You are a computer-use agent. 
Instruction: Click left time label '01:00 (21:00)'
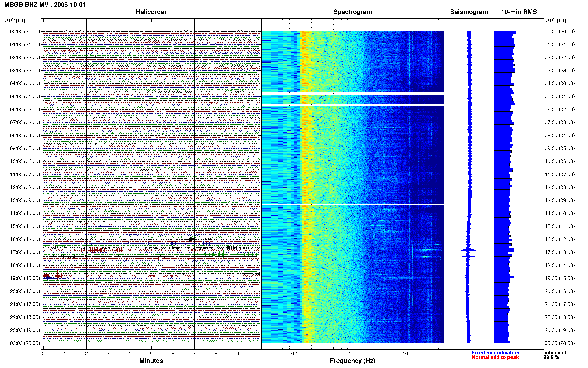pos(25,45)
